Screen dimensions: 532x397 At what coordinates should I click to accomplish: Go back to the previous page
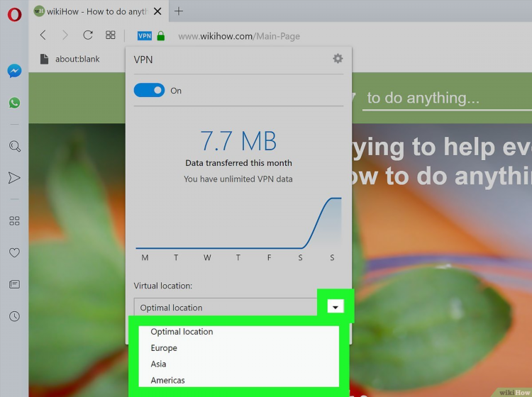coord(43,35)
